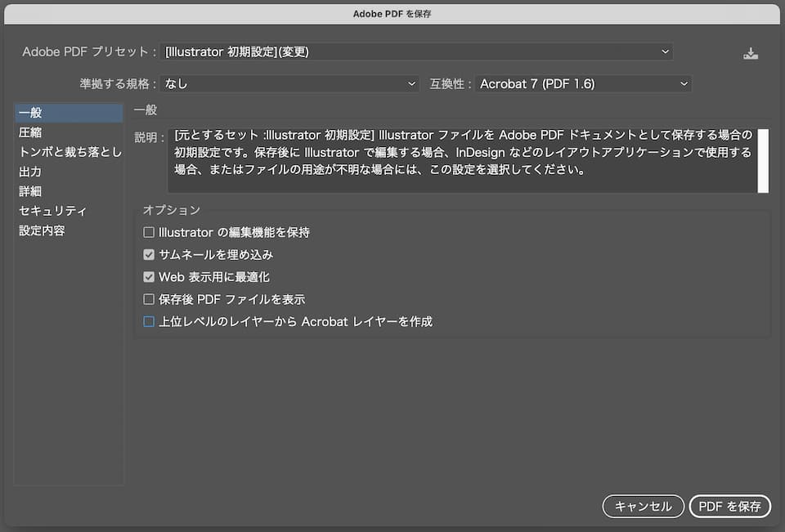Click the PDF を保存 button

(729, 507)
